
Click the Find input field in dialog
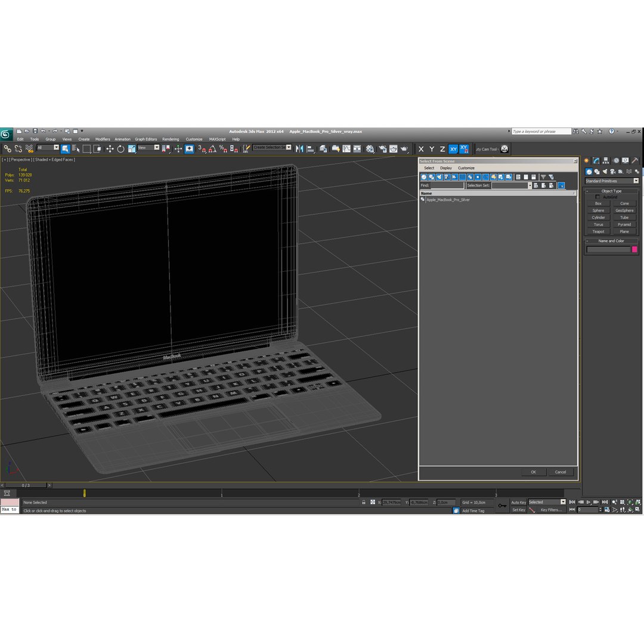pyautogui.click(x=447, y=185)
